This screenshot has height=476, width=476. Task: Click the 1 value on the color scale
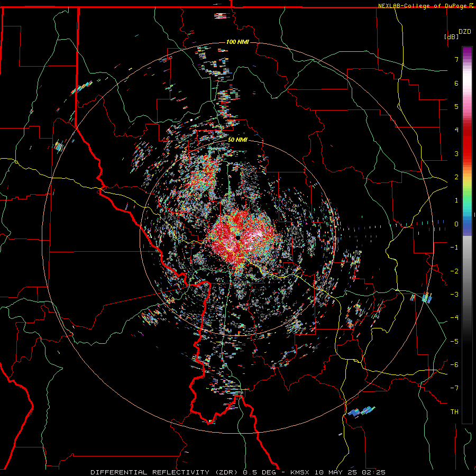pos(456,200)
